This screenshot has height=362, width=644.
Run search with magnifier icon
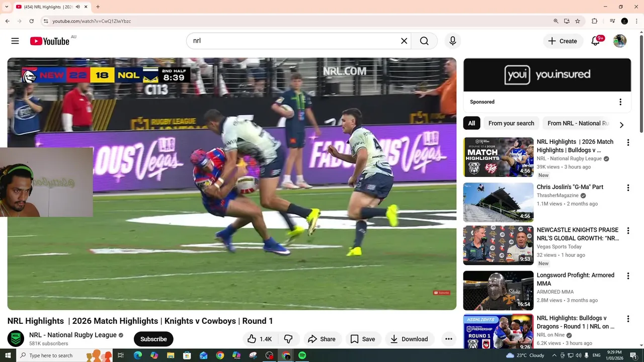tap(424, 41)
